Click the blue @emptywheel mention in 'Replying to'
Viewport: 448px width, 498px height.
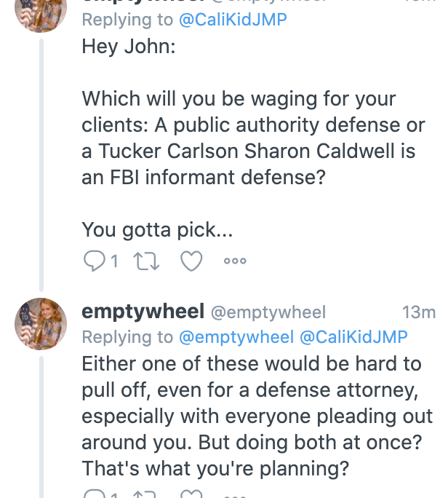236,337
